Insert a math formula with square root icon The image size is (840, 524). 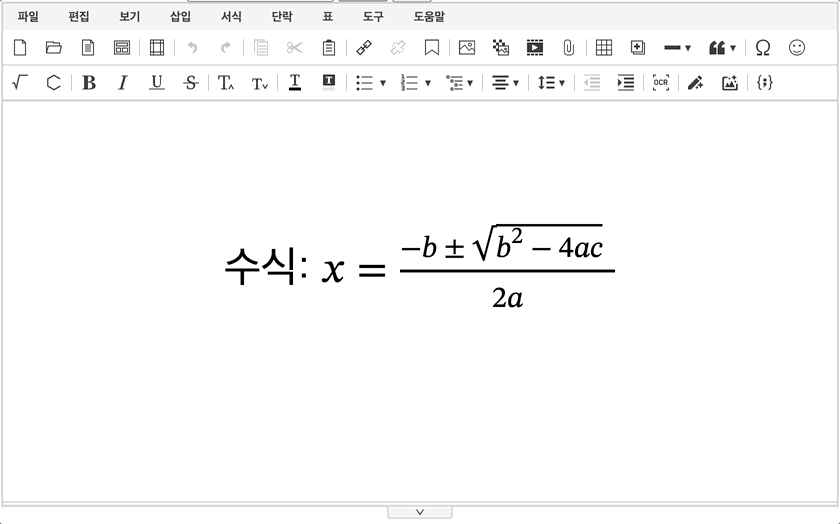pyautogui.click(x=19, y=83)
